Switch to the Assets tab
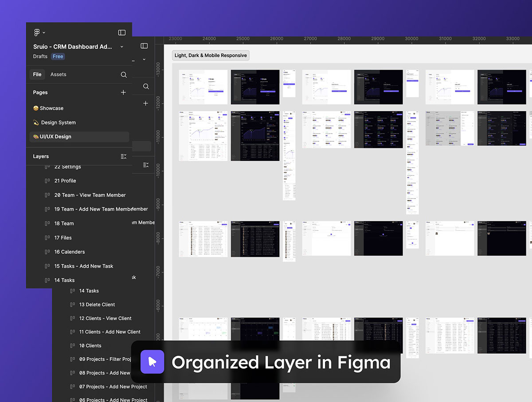This screenshot has height=402, width=532. [x=58, y=74]
